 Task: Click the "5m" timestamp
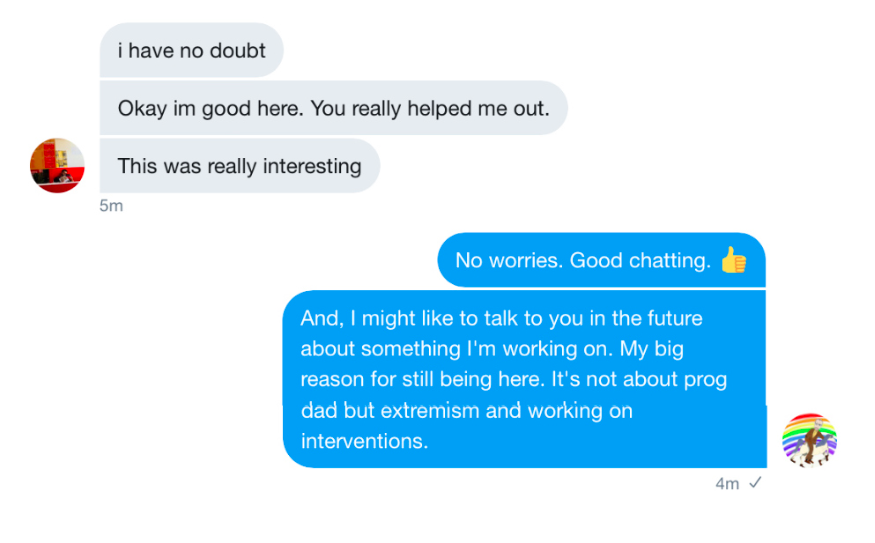pyautogui.click(x=110, y=206)
